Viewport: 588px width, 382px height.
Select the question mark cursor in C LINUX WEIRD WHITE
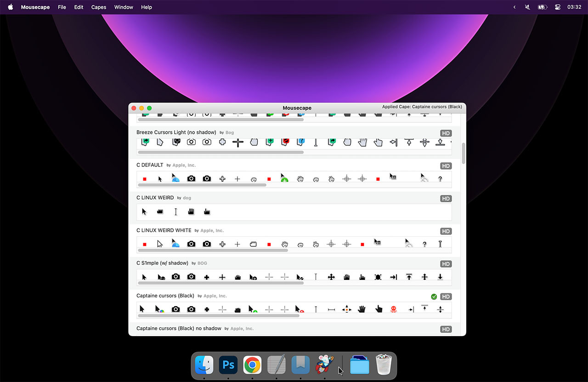coord(424,244)
